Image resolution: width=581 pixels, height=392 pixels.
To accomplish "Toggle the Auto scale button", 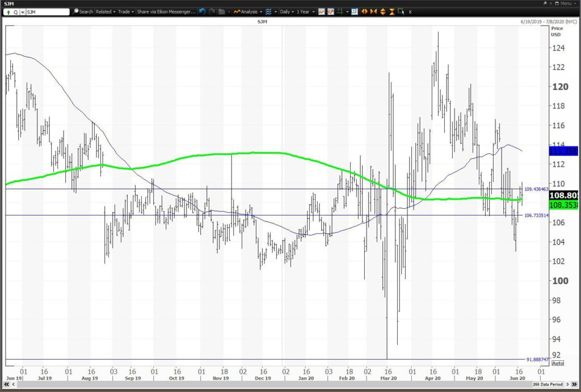I will pos(557,363).
